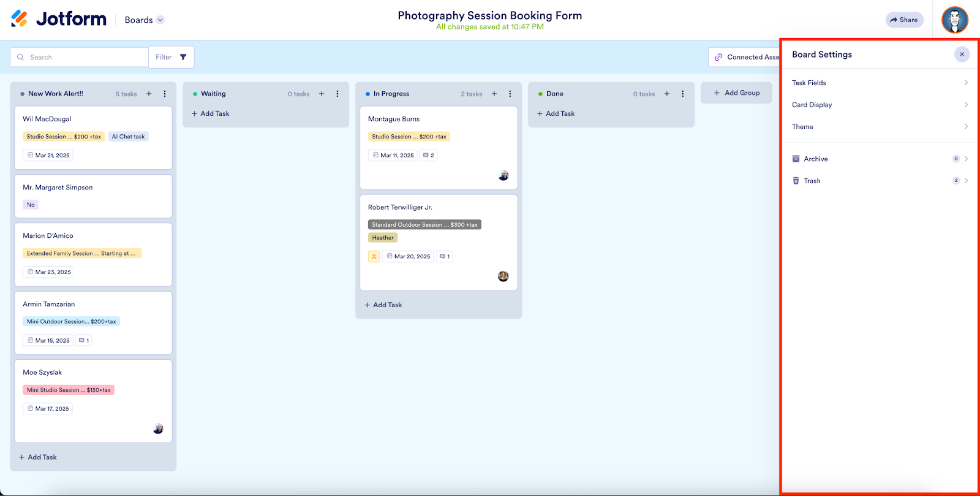Open the Trash section

coord(879,181)
